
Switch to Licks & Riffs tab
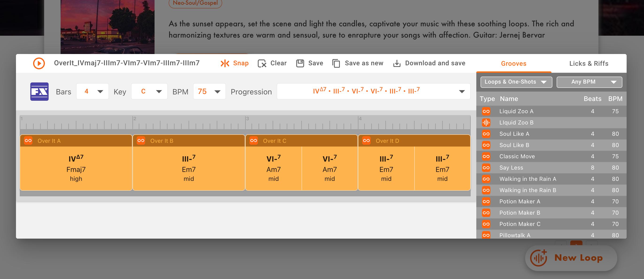point(589,63)
